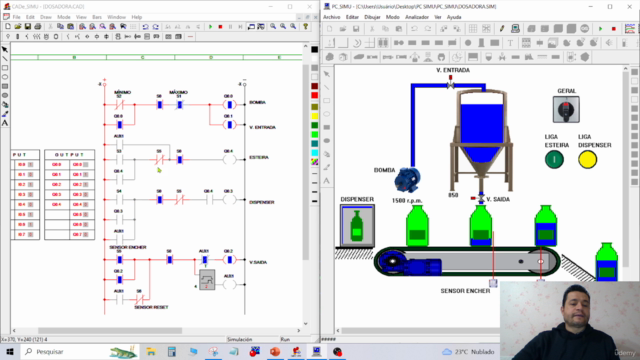640x360 pixels.
Task: Select the ellipse draw tool in CADe_SIMU sidebar
Action: (x=5, y=77)
